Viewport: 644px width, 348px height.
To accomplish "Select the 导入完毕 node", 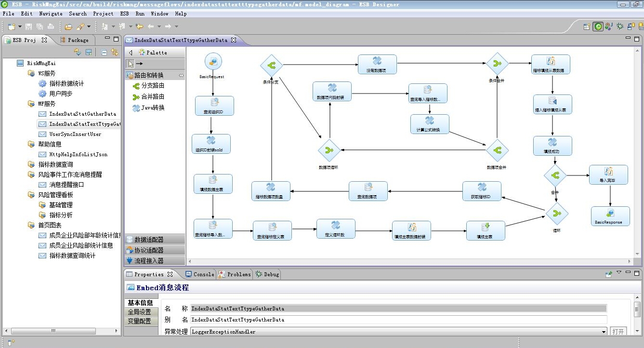I will (608, 174).
